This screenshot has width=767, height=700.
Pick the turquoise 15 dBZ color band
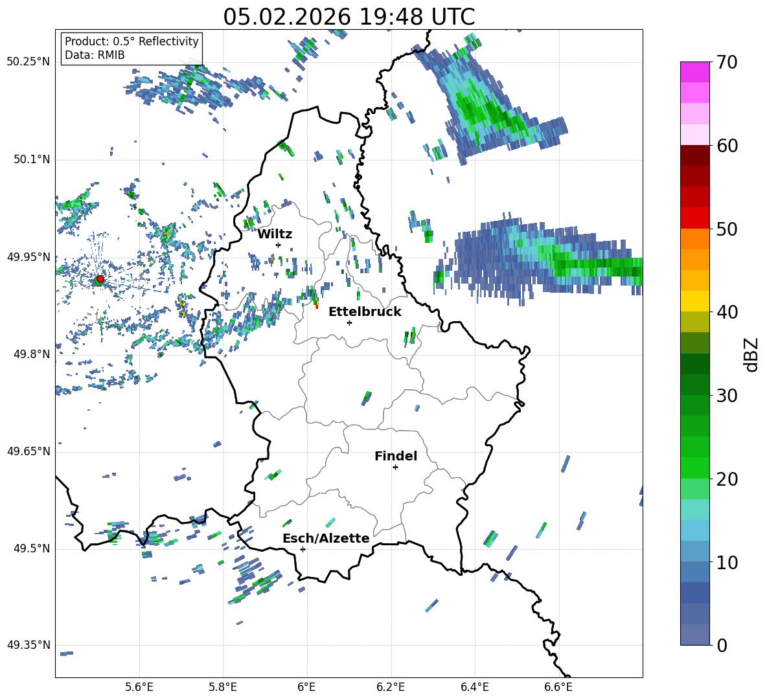pos(694,510)
